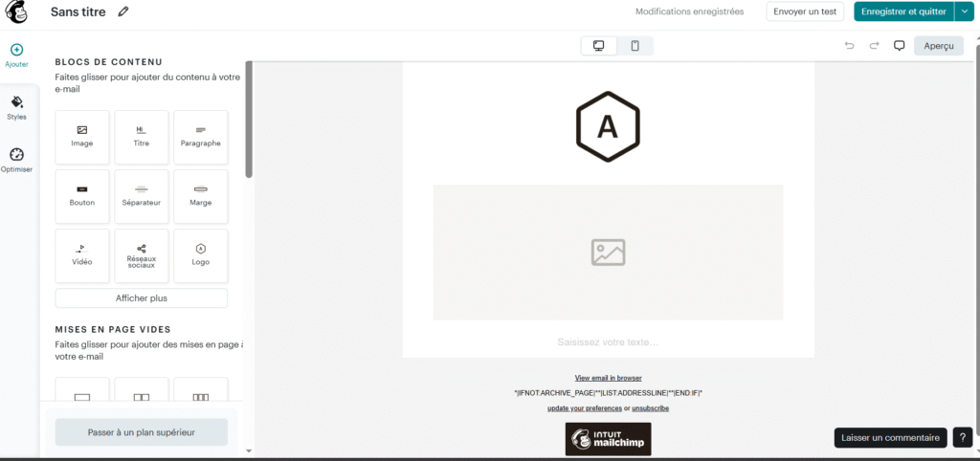Click the Envoyer un test button
This screenshot has height=461, width=980.
pos(805,11)
